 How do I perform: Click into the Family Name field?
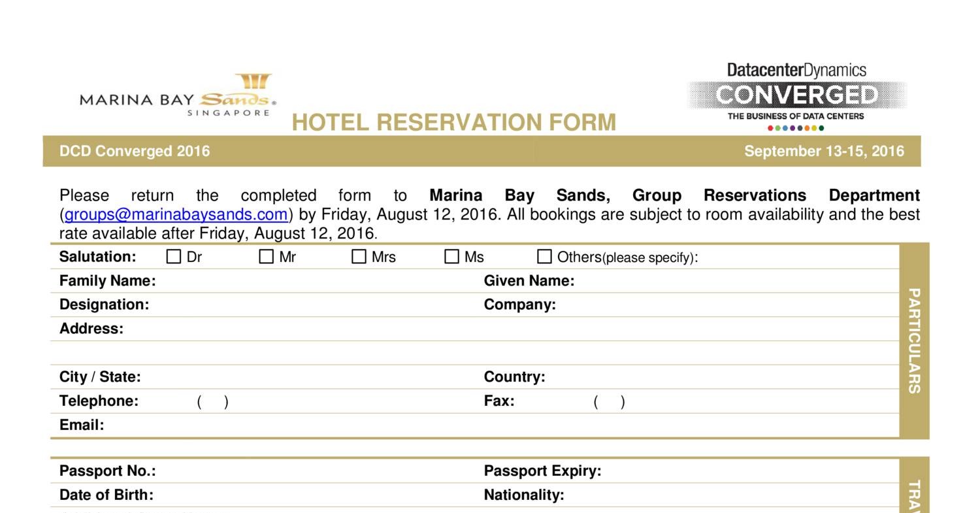(314, 281)
